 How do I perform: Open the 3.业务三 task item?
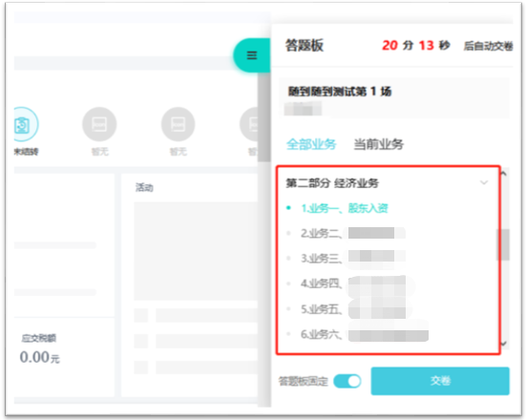(353, 258)
